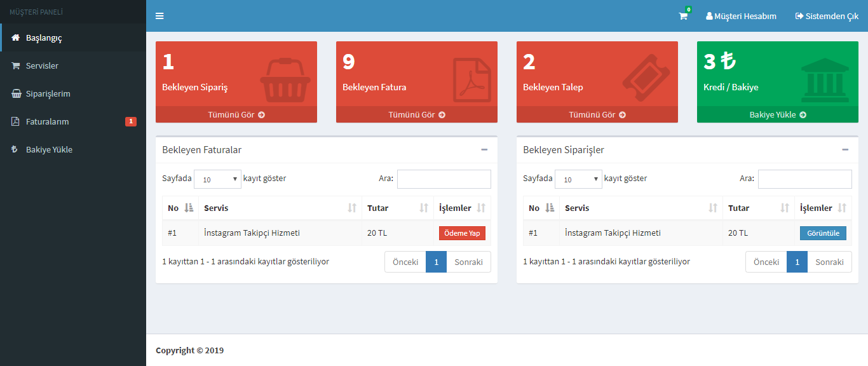The height and width of the screenshot is (366, 868).
Task: Click the red badge next to Faturalarım
Action: click(131, 121)
